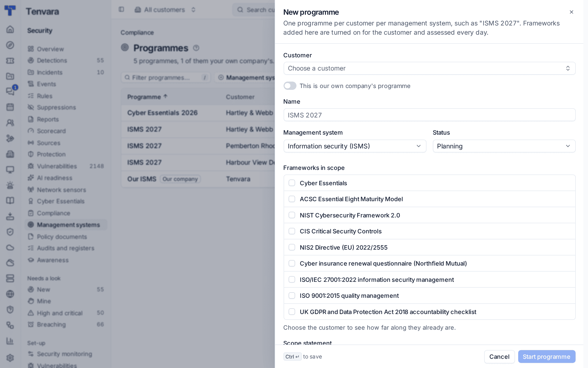Open the globe icon in left rail

tap(10, 294)
